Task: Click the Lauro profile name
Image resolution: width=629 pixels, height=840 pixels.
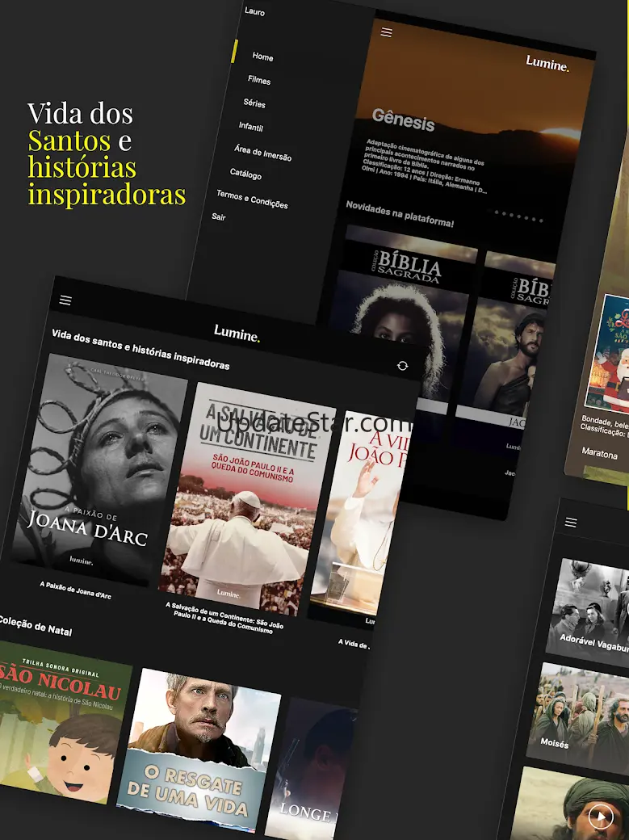Action: tap(254, 10)
